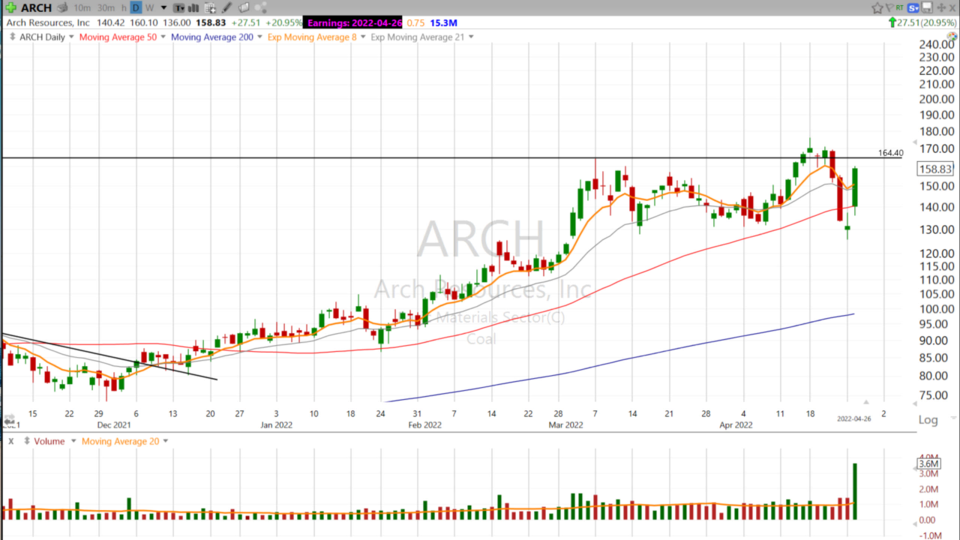Click the resize arrows beside Volume
The width and height of the screenshot is (960, 540).
click(x=26, y=441)
